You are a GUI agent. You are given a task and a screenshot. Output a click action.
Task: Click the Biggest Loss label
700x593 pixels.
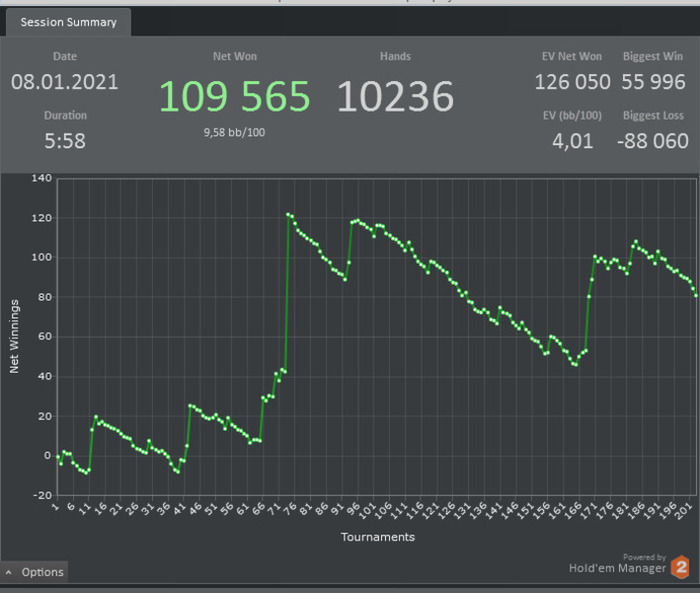[653, 116]
